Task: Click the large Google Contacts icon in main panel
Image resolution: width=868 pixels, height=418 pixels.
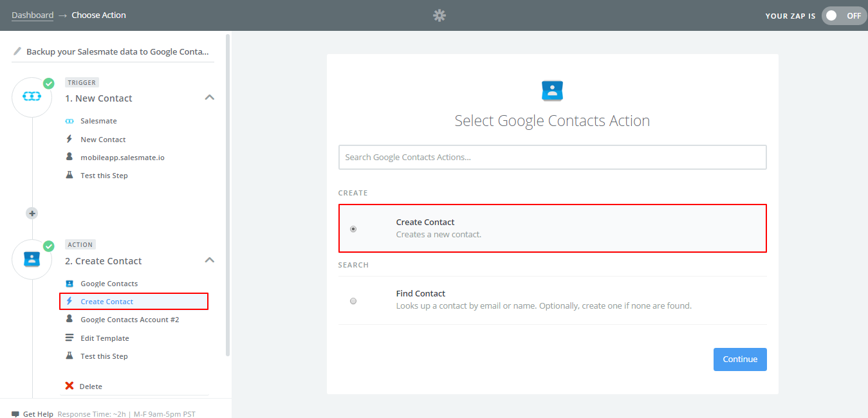Action: [x=553, y=91]
